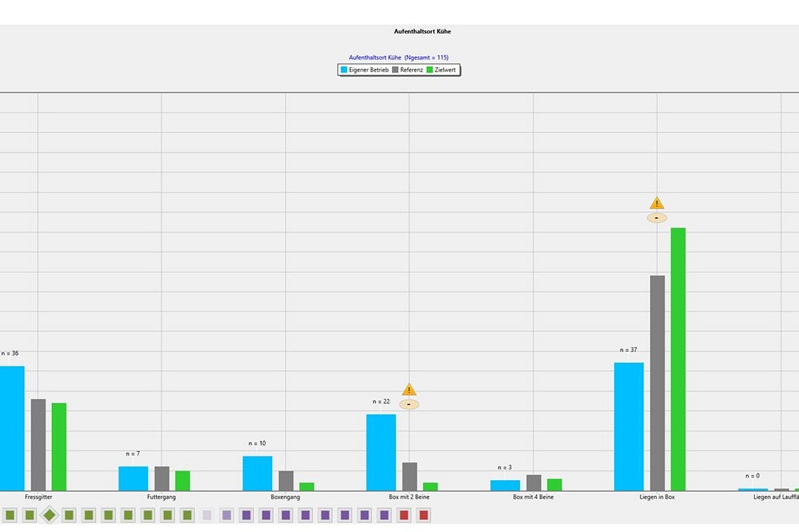The width and height of the screenshot is (799, 532).
Task: Click the last dark purple square marker
Action: pos(384,515)
